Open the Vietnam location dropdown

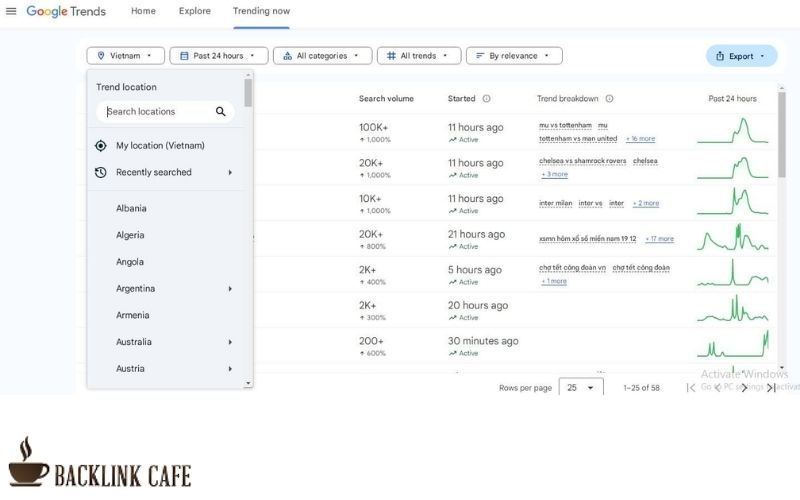[x=126, y=56]
